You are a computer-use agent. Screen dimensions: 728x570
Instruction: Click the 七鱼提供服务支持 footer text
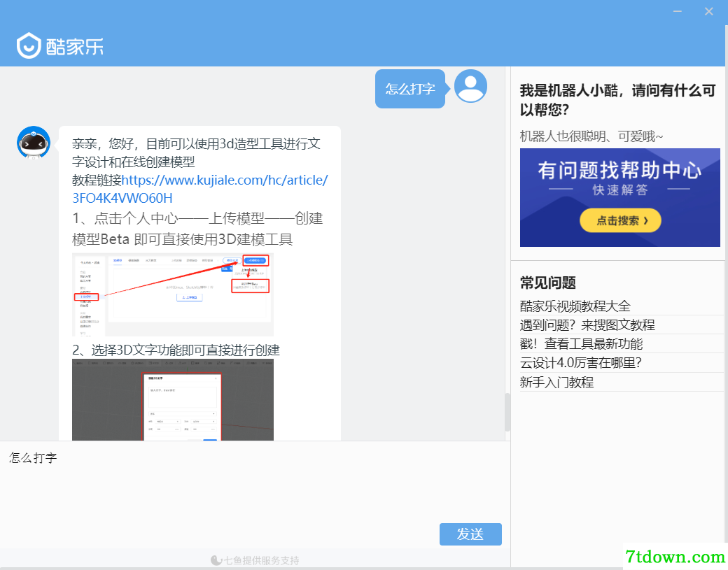click(x=255, y=560)
